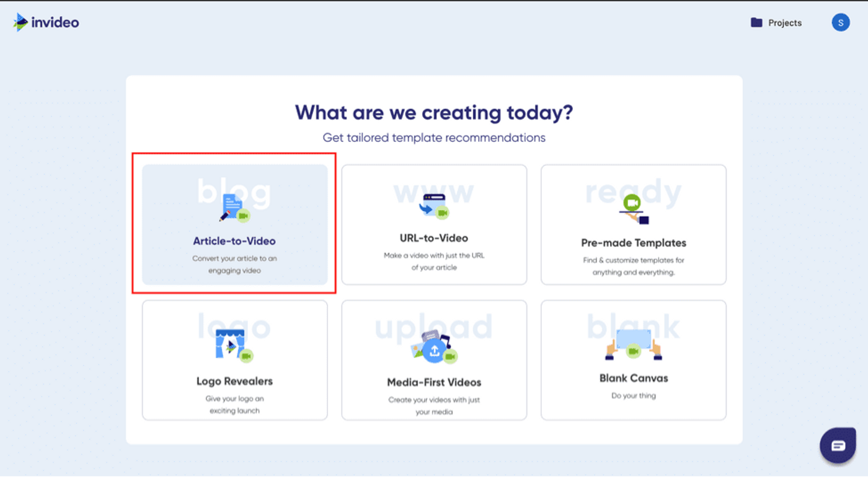Click the Pre-made Templates serving tray icon
The width and height of the screenshot is (868, 477).
[x=634, y=209]
